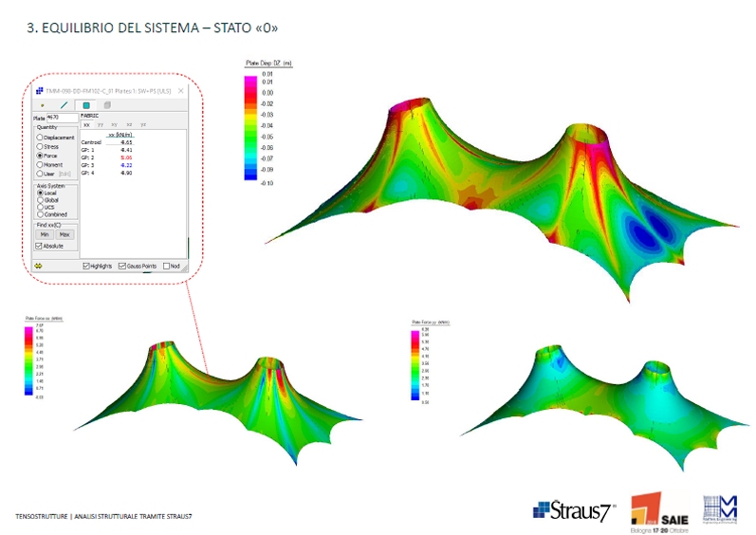Uncheck the Gauss Points option
Image resolution: width=756 pixels, height=535 pixels.
point(123,267)
